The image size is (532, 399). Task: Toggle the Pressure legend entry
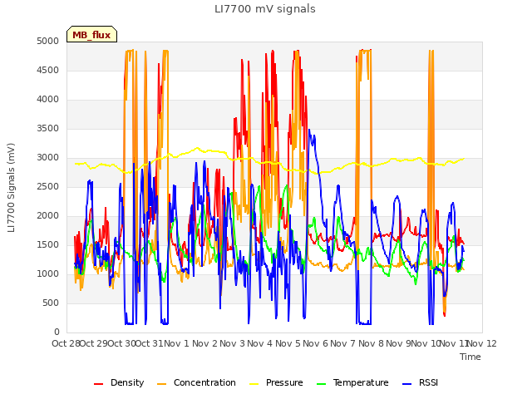[276, 382]
